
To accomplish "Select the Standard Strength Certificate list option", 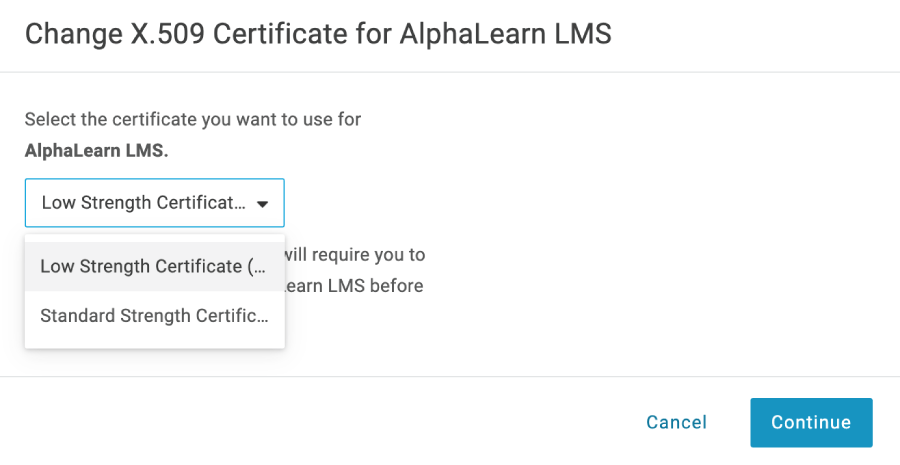I will (x=154, y=316).
